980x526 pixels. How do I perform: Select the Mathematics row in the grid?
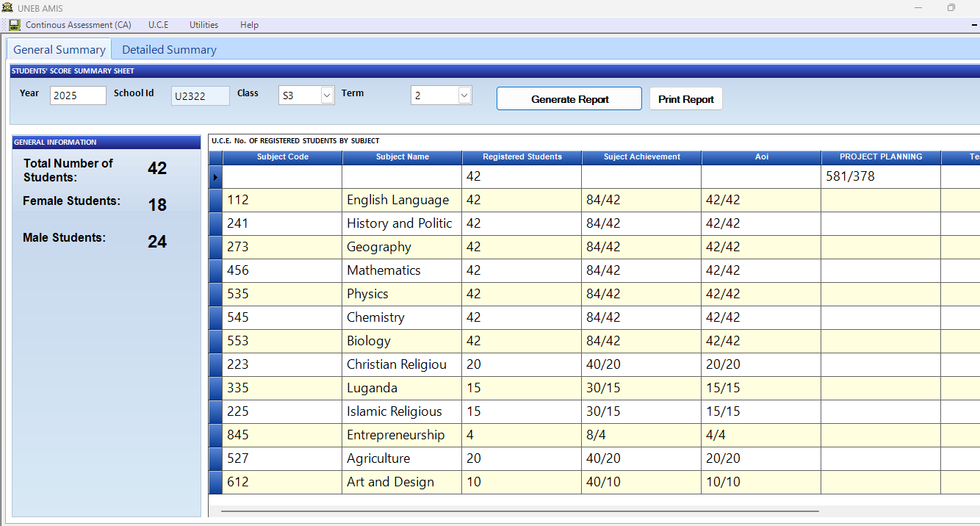click(x=215, y=270)
